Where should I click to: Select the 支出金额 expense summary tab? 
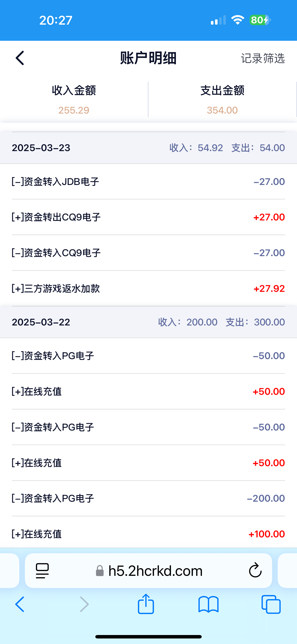pos(222,99)
